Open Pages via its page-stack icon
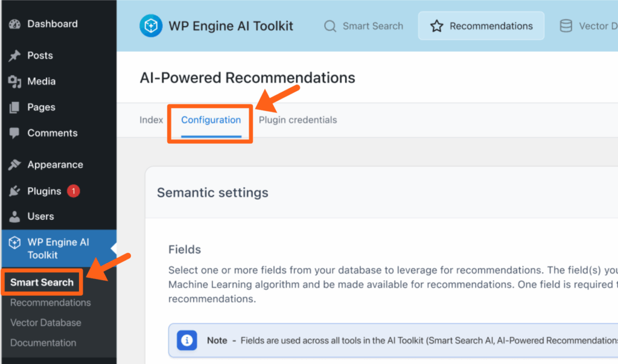This screenshot has height=364, width=618. (13, 107)
